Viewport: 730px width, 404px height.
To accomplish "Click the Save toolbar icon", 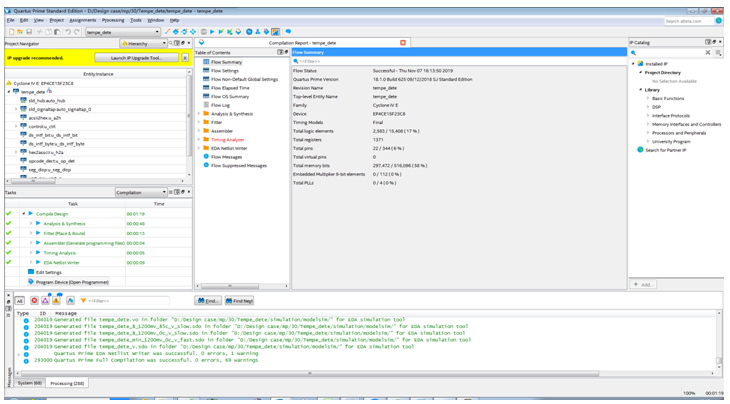I will tap(29, 32).
